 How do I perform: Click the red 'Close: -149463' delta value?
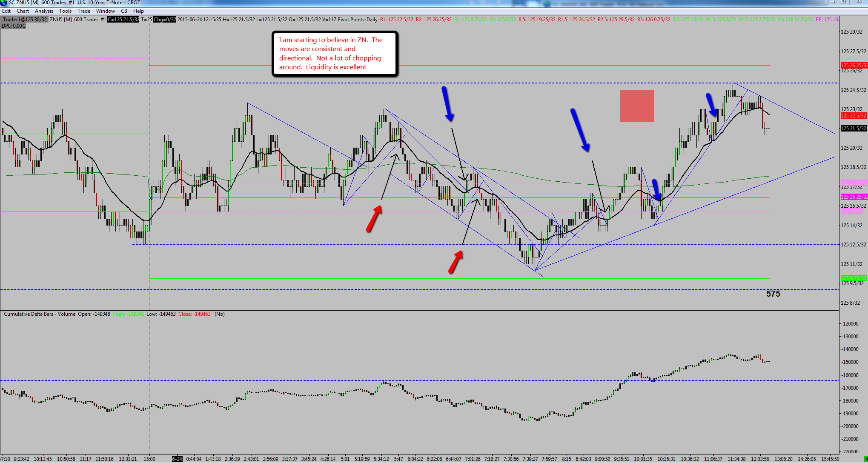tap(195, 314)
